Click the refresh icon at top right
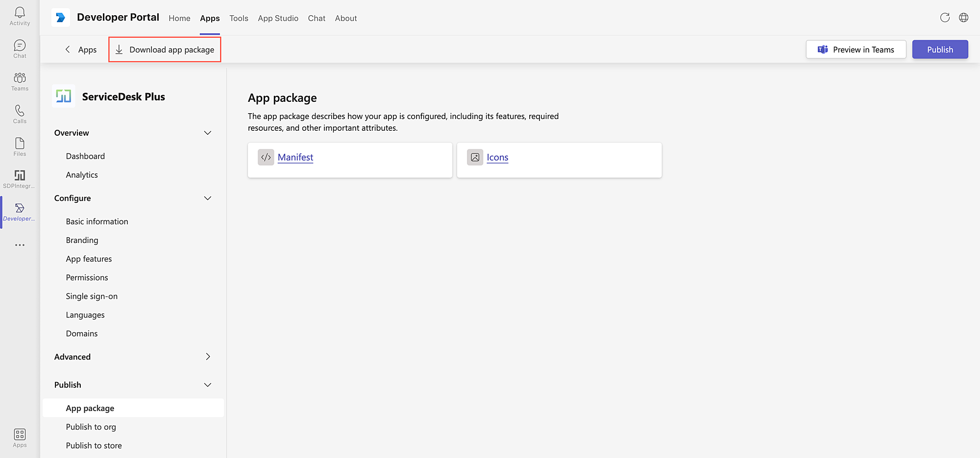 [x=945, y=18]
